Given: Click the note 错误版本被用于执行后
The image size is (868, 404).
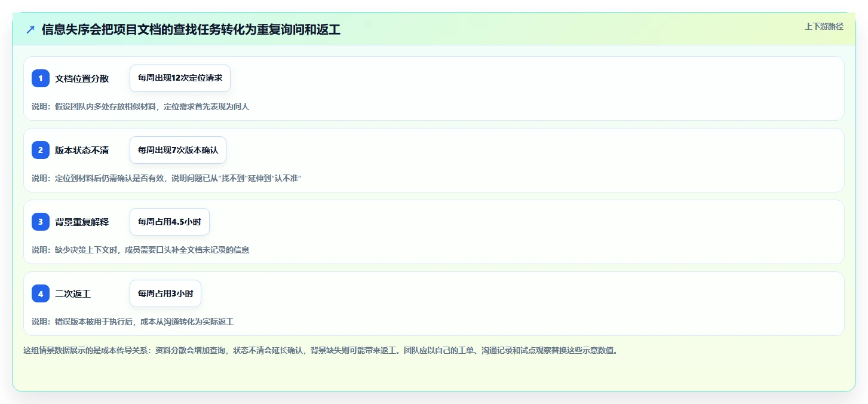Looking at the screenshot, I should (x=133, y=322).
